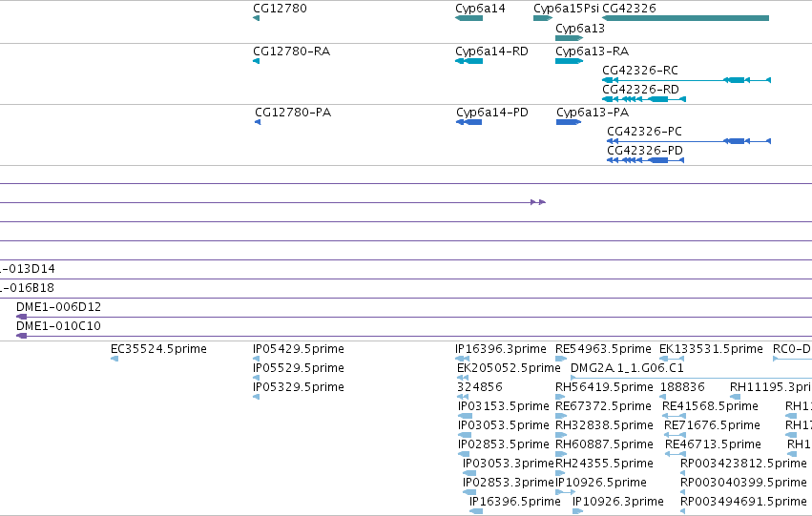Click the IP16396.5prime EST label
This screenshot has height=516, width=812.
[514, 502]
